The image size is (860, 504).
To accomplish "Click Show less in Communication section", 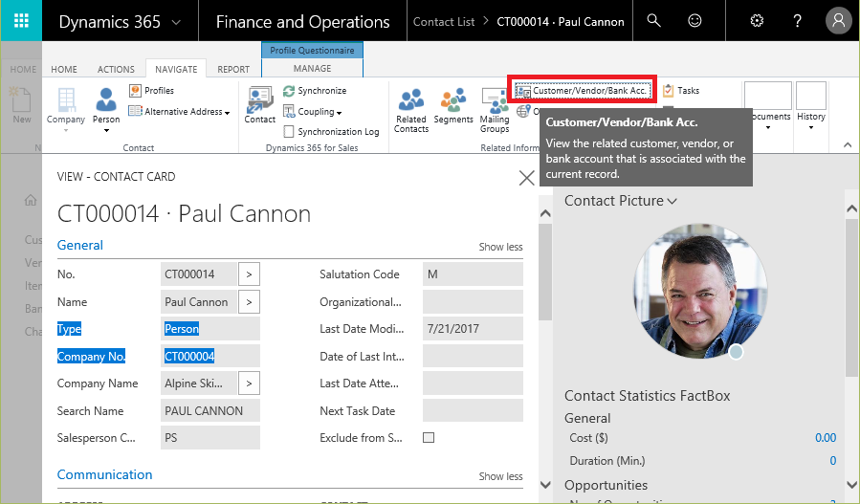I will coord(500,476).
